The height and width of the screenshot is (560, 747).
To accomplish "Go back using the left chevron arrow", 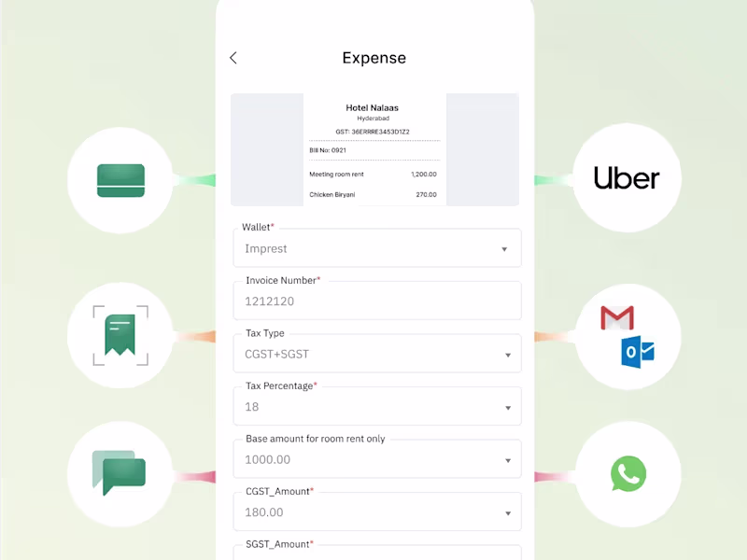I will (x=233, y=58).
